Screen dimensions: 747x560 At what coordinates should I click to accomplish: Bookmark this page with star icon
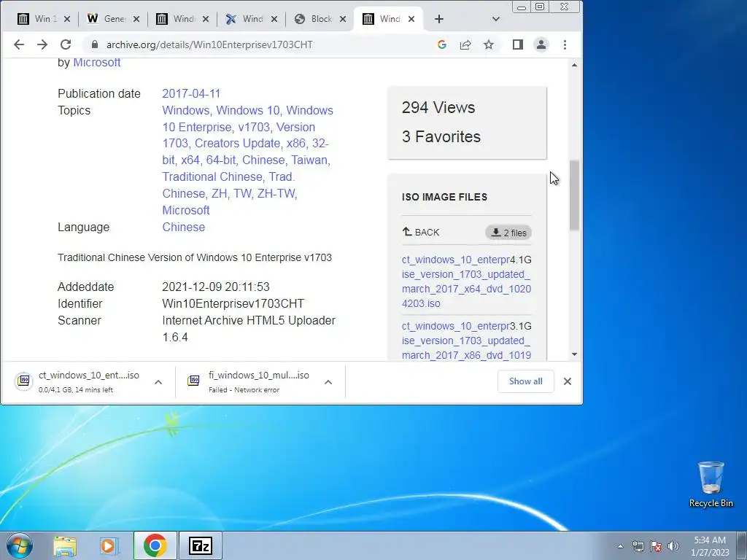tap(488, 44)
